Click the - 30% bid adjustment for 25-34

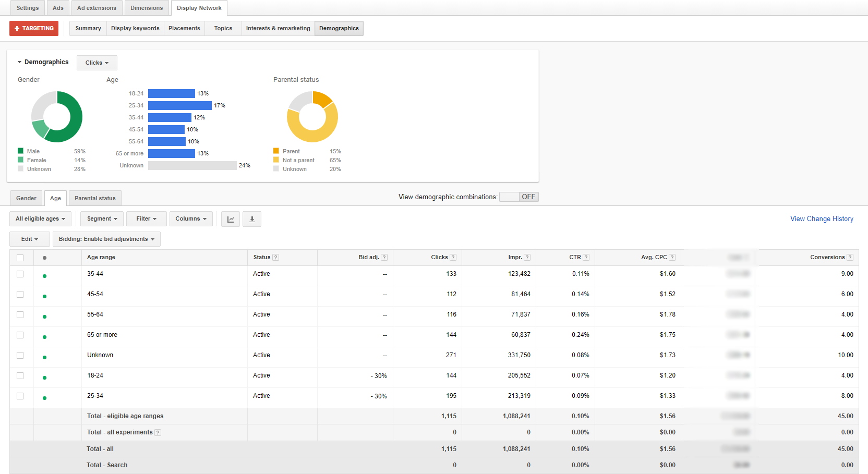pos(379,396)
